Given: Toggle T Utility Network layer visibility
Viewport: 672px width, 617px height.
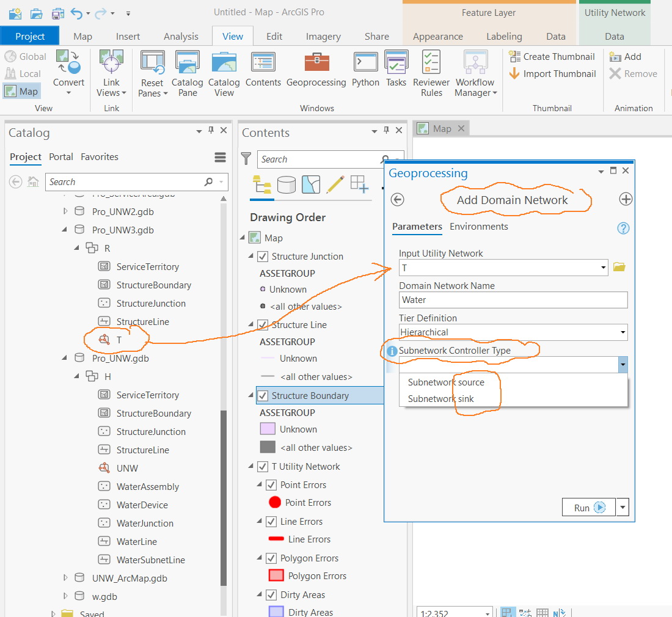Looking at the screenshot, I should pyautogui.click(x=263, y=467).
